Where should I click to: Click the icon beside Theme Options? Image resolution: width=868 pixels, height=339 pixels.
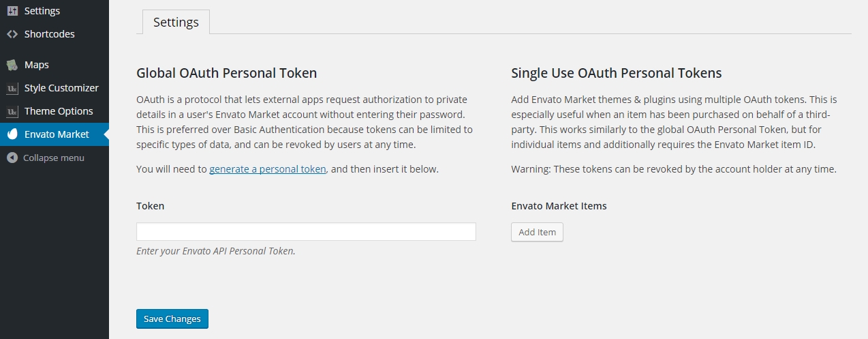pyautogui.click(x=12, y=111)
